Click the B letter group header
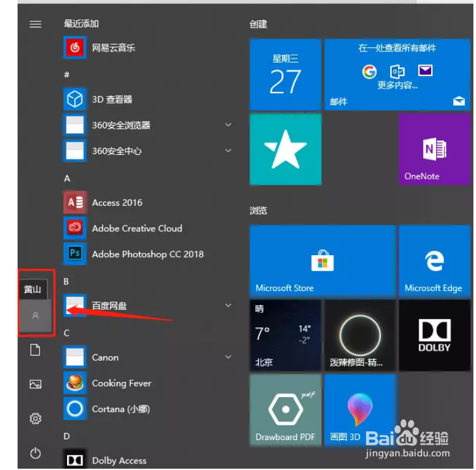The image size is (476, 470). (66, 281)
